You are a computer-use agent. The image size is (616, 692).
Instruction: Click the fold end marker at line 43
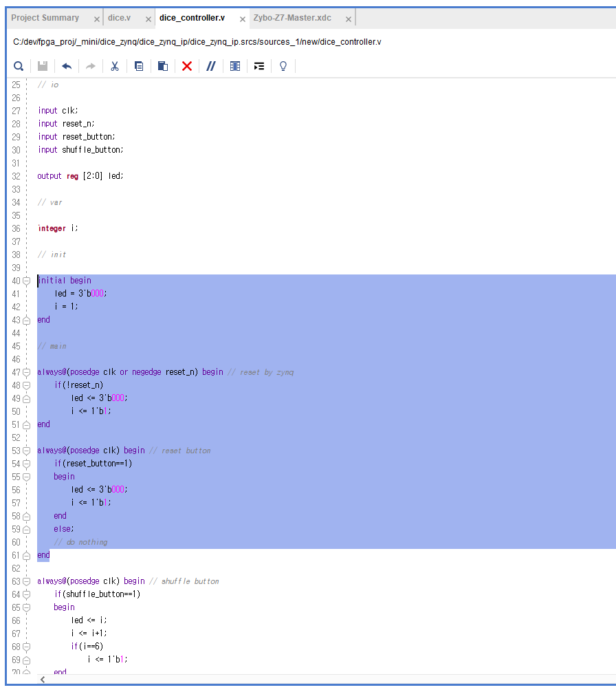tap(26, 321)
